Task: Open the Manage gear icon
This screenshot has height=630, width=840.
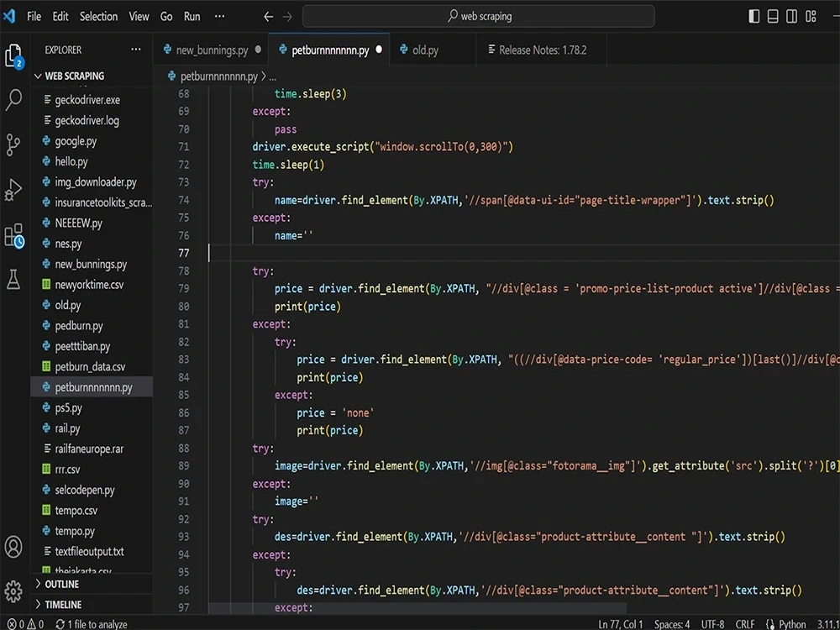Action: coord(13,590)
